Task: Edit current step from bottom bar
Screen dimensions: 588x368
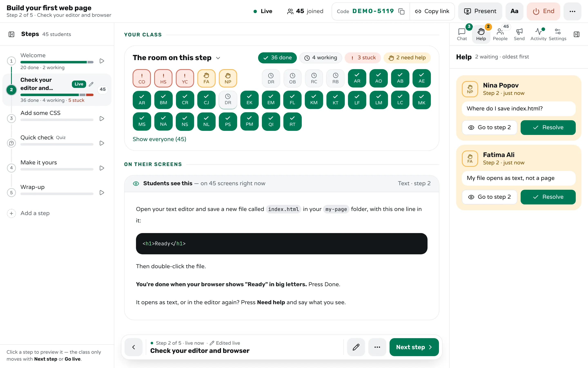Action: (356, 347)
